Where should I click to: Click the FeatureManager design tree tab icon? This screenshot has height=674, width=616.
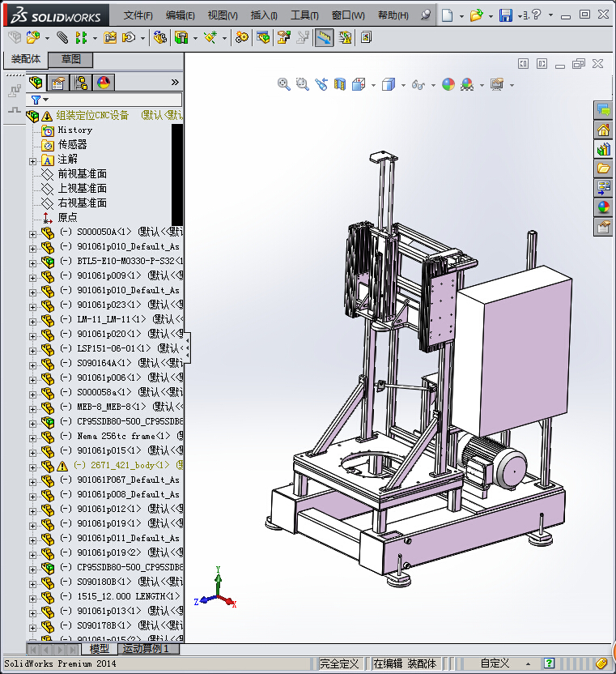click(36, 83)
